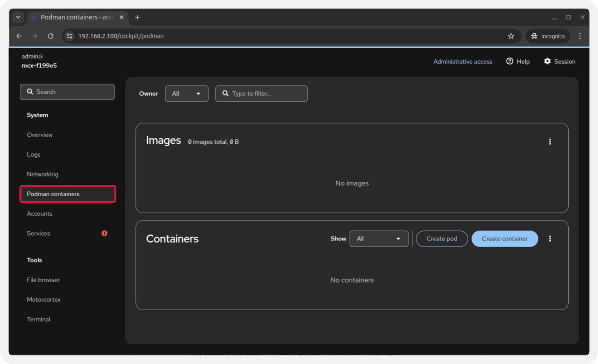The width and height of the screenshot is (598, 364).
Task: Click the Create container button
Action: [504, 239]
